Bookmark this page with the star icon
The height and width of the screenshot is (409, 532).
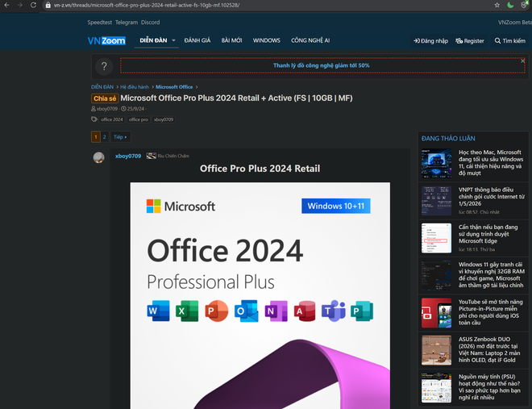coord(497,5)
